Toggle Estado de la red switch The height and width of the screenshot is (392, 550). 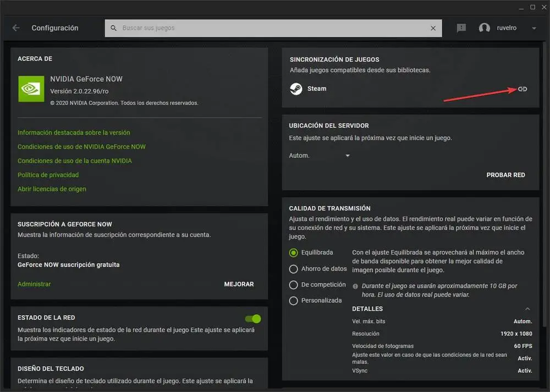click(253, 319)
